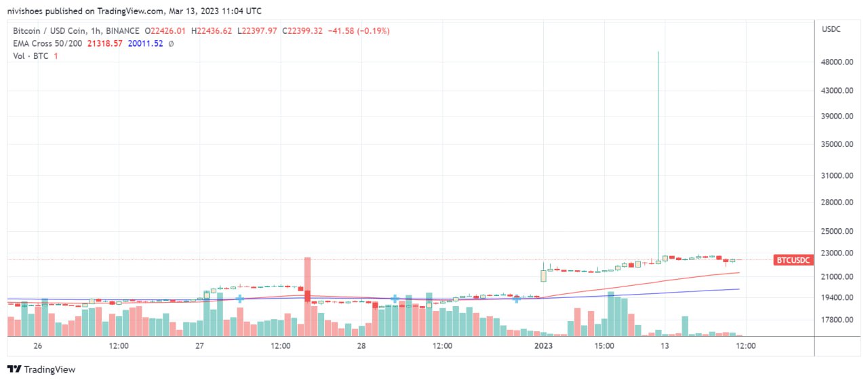The width and height of the screenshot is (868, 382).
Task: Select the blue EMA cross marker after 27
Action: pyautogui.click(x=239, y=299)
